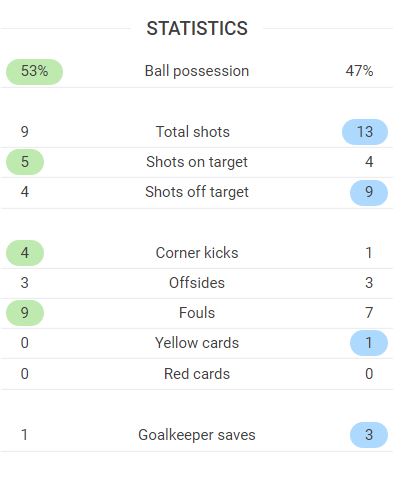Screen dimensions: 403x478
Task: Click the STATISTICS heading
Action: click(x=197, y=28)
